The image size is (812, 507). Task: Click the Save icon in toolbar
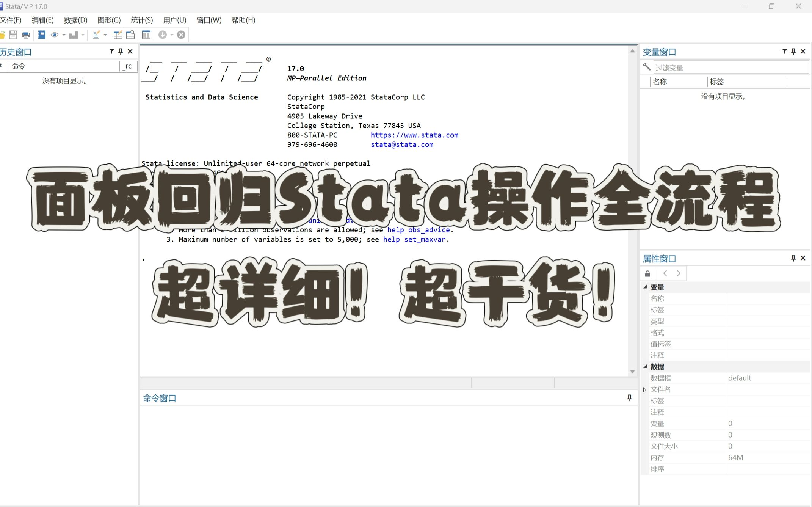click(13, 35)
